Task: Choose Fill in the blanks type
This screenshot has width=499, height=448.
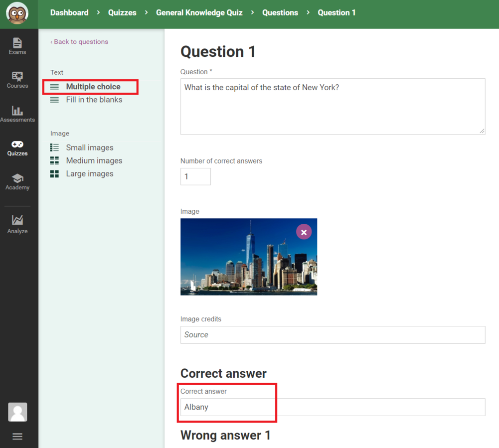Action: [x=94, y=100]
